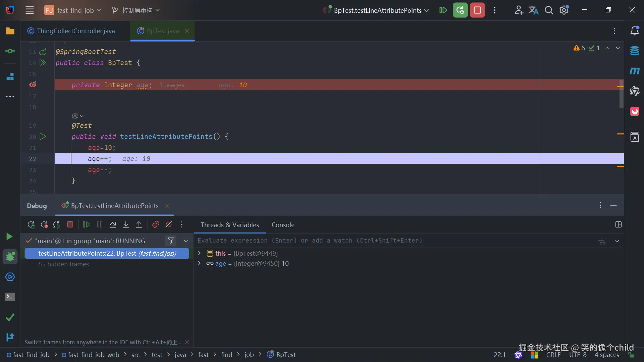
Task: Minimize the Debug tool window panel
Action: point(613,205)
